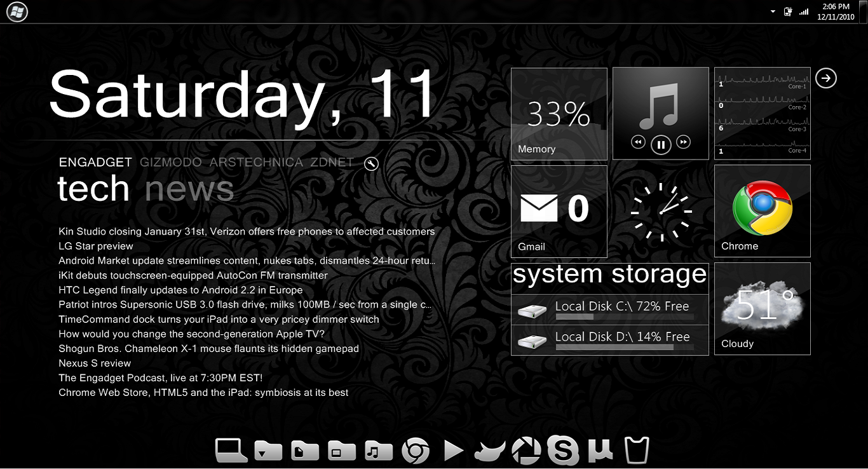Open the Cloudy 51° weather tile
The width and height of the screenshot is (868, 469).
[763, 309]
